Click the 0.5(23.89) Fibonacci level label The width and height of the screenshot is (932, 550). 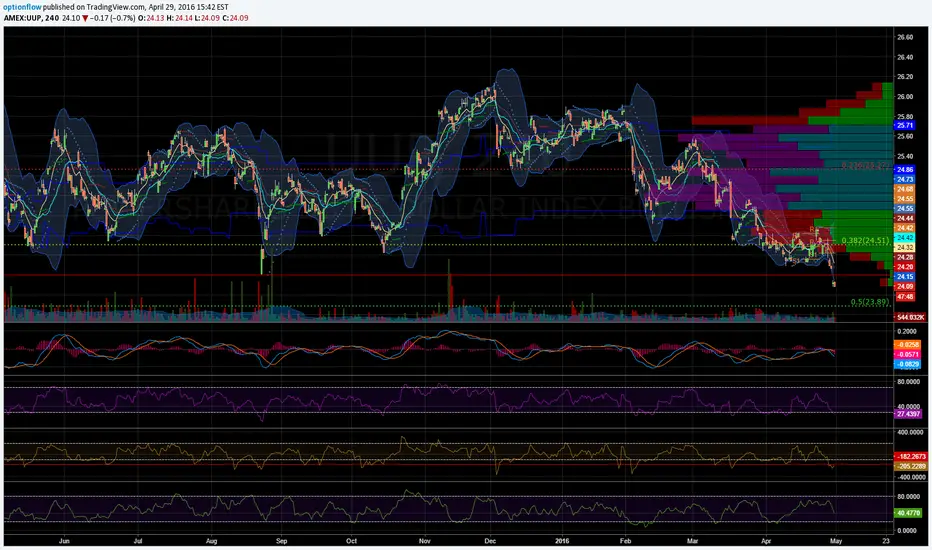coord(870,301)
